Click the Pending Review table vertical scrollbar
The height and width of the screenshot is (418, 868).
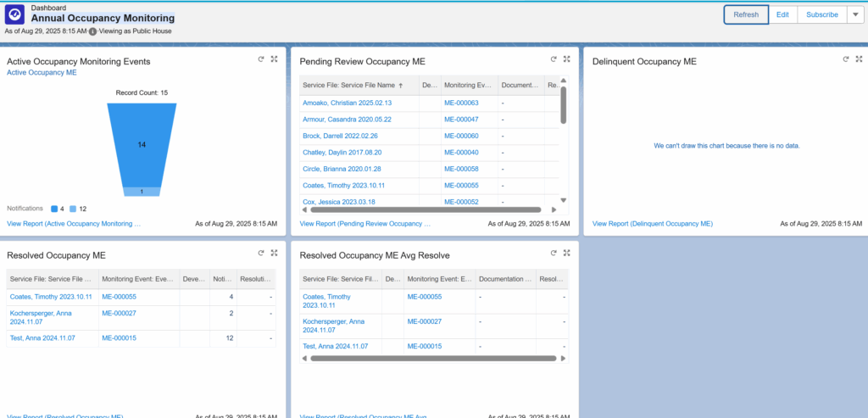[x=562, y=106]
